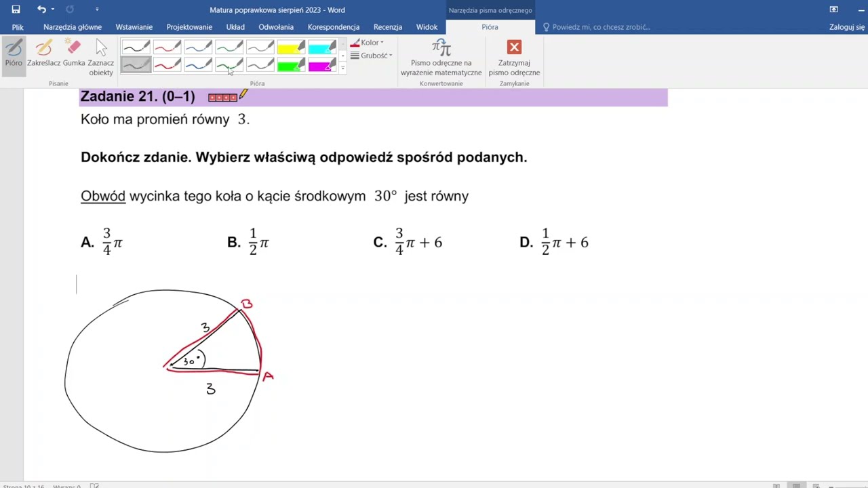868x488 pixels.
Task: Choose the Gumka eraser tool
Action: (74, 53)
